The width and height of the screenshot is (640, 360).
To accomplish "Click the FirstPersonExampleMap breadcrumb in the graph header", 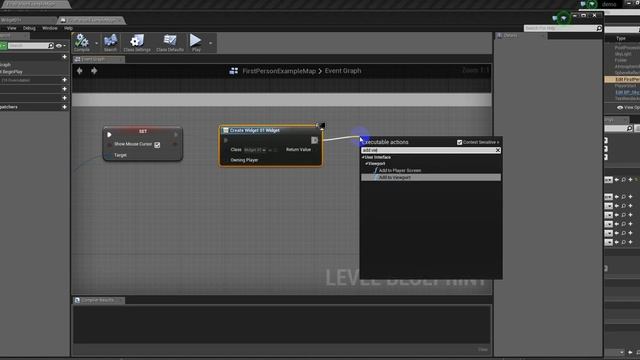I will tap(279, 71).
